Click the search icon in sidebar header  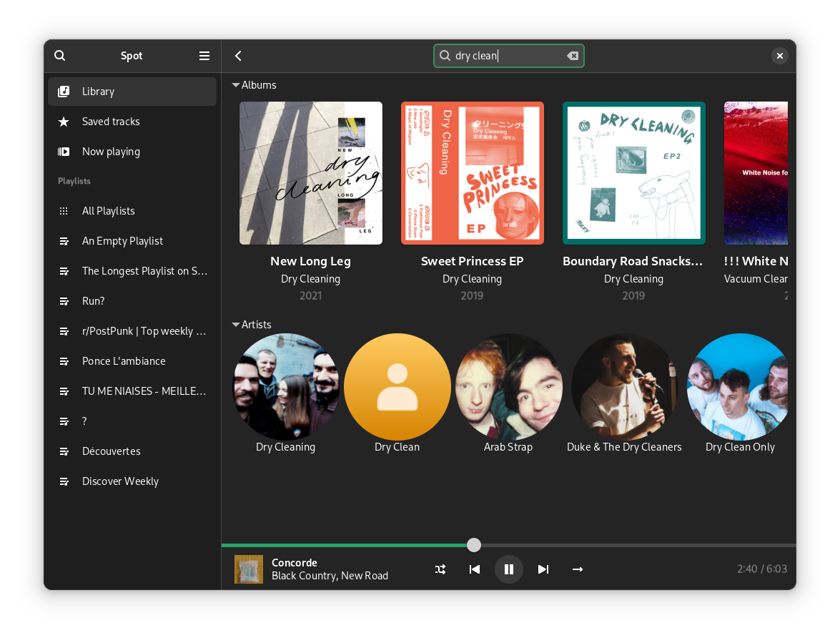tap(60, 56)
